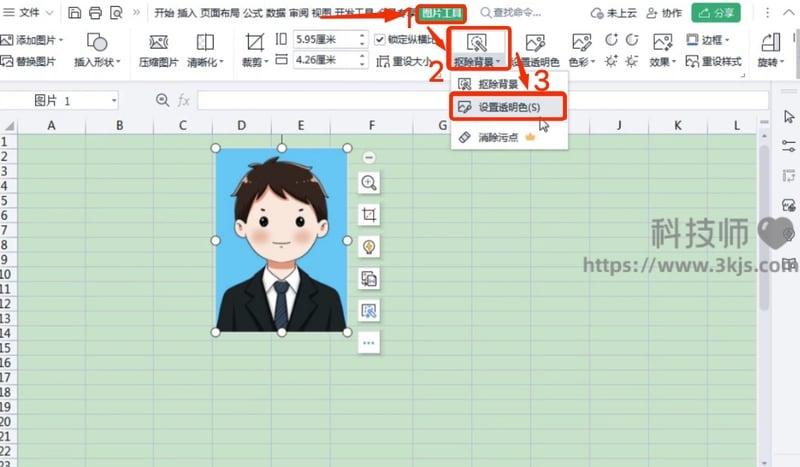The height and width of the screenshot is (467, 800).
Task: Select the cartoon portrait picture
Action: coord(281,240)
